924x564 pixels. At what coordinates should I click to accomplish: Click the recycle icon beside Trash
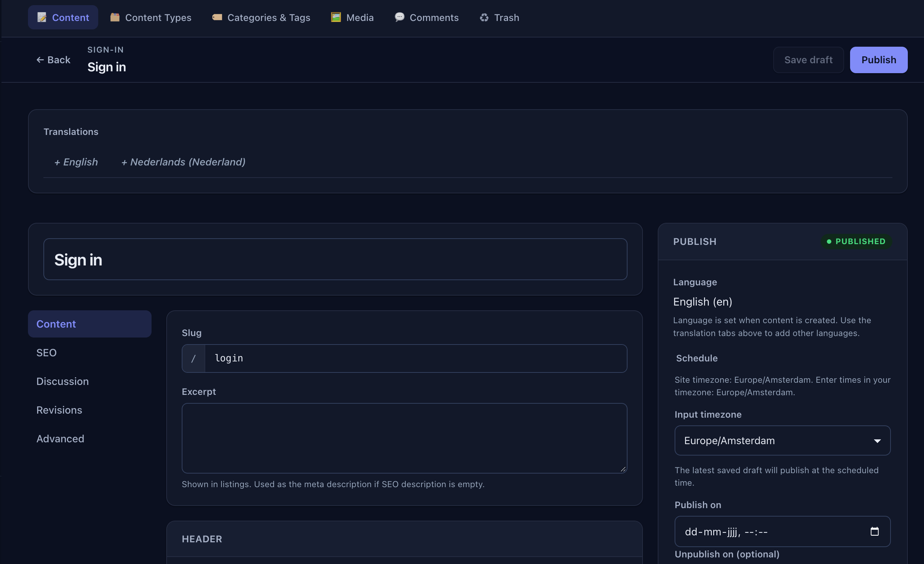(484, 18)
